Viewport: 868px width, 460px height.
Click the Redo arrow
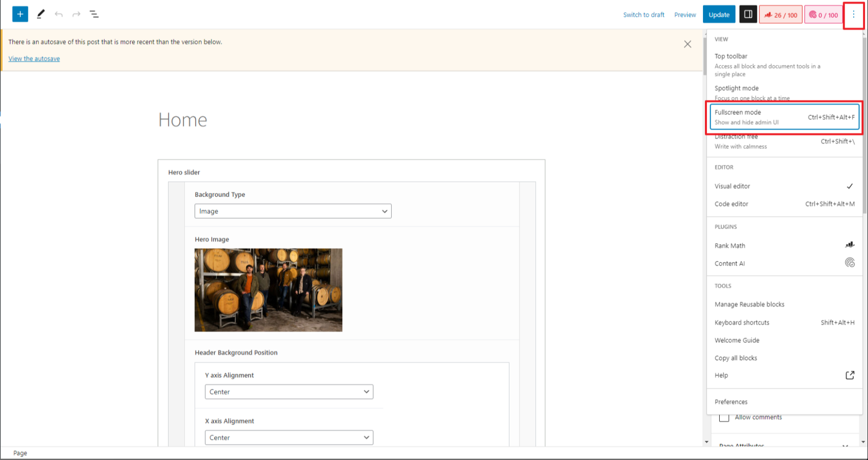pyautogui.click(x=76, y=14)
